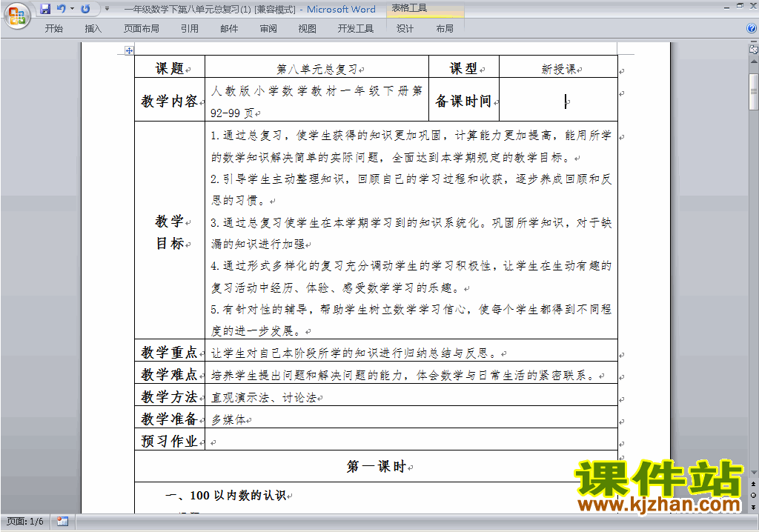Open the Office button menu
This screenshot has height=532, width=759.
[x=17, y=16]
